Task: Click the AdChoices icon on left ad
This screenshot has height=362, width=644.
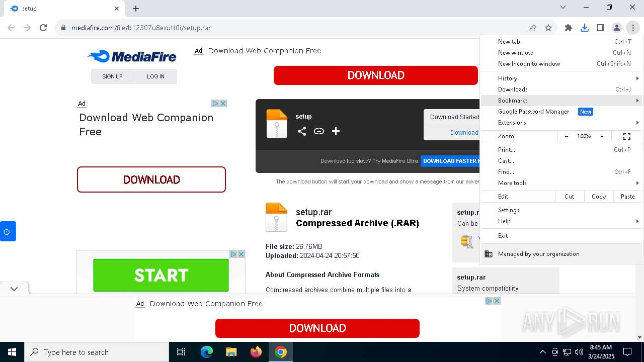Action: 215,103
